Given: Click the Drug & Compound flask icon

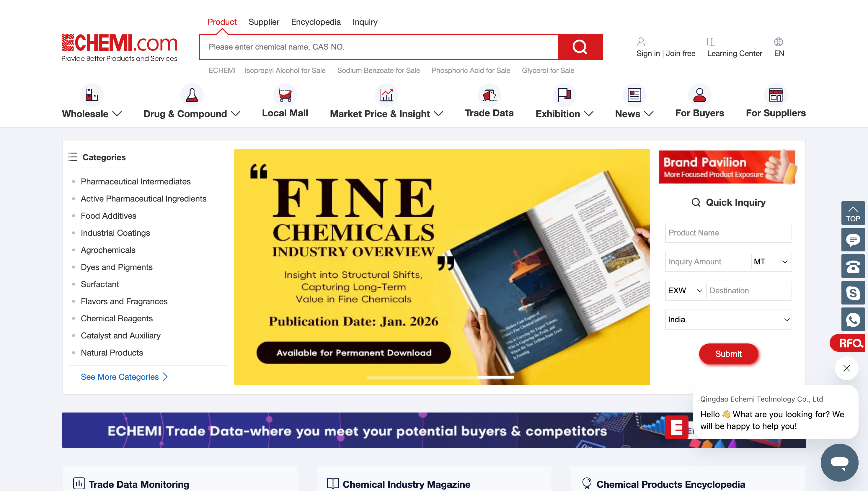Looking at the screenshot, I should tap(192, 95).
